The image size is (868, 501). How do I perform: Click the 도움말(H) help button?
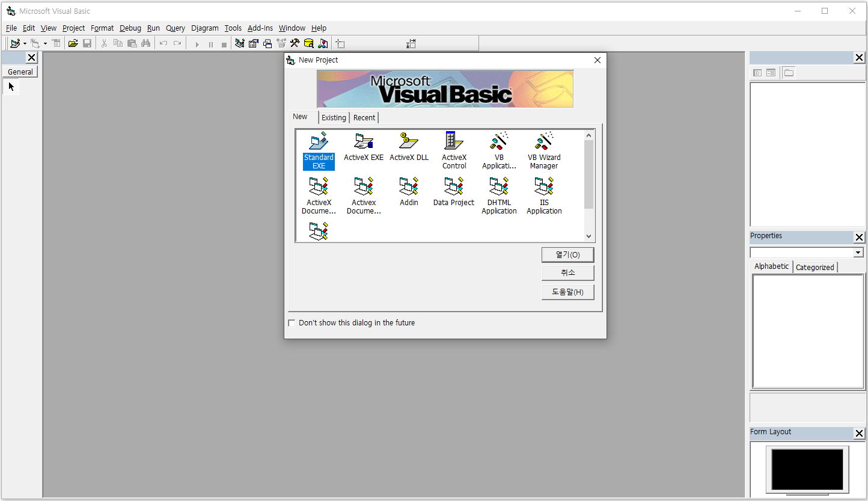[568, 292]
